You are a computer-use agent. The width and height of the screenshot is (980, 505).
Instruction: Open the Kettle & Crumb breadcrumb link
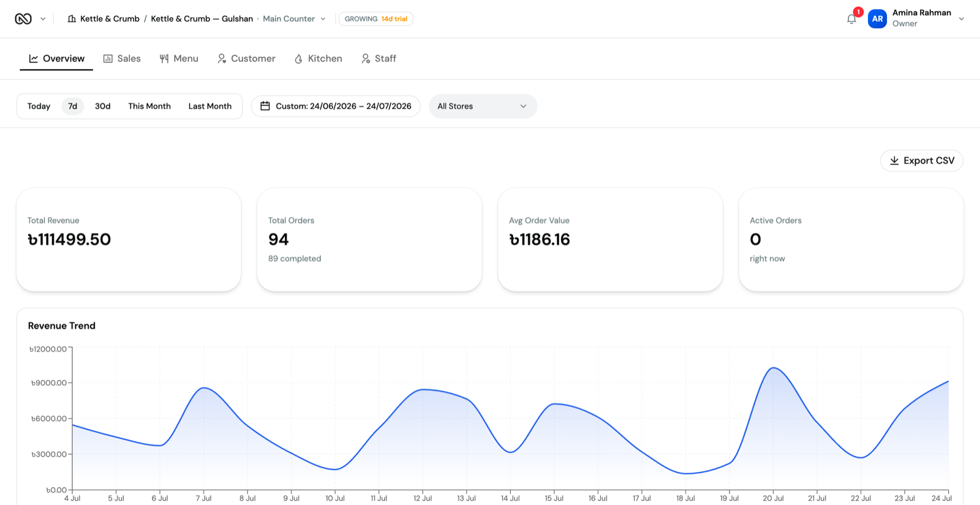[x=110, y=19]
